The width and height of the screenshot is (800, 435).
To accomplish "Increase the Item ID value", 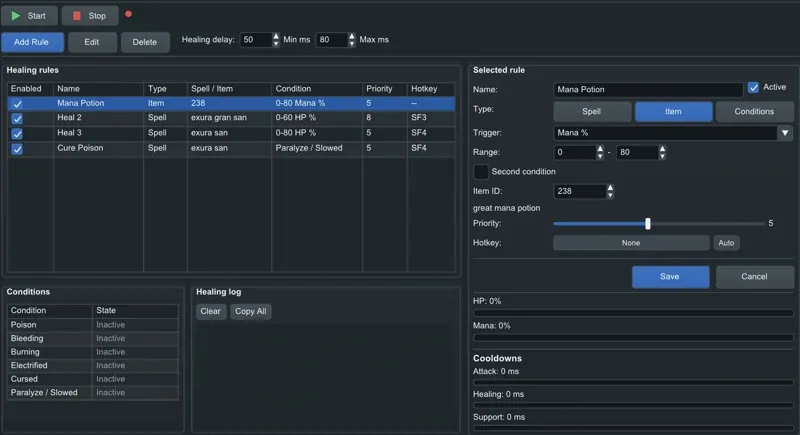I will pos(610,188).
